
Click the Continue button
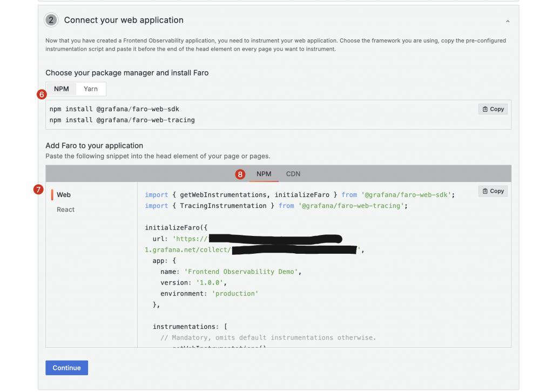coord(66,368)
